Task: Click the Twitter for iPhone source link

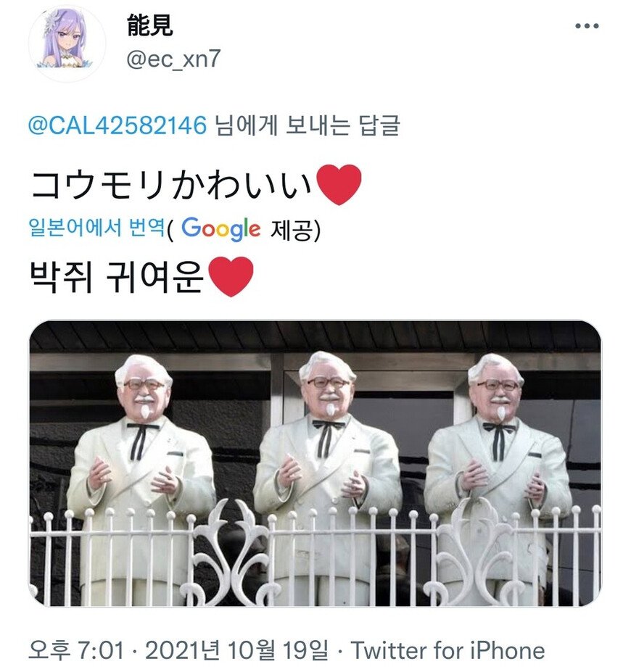Action: click(x=448, y=650)
